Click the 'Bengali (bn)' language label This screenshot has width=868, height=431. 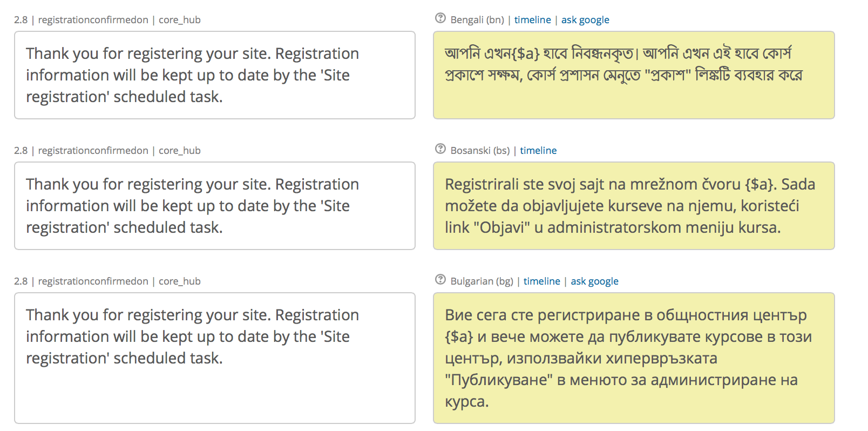pos(477,20)
